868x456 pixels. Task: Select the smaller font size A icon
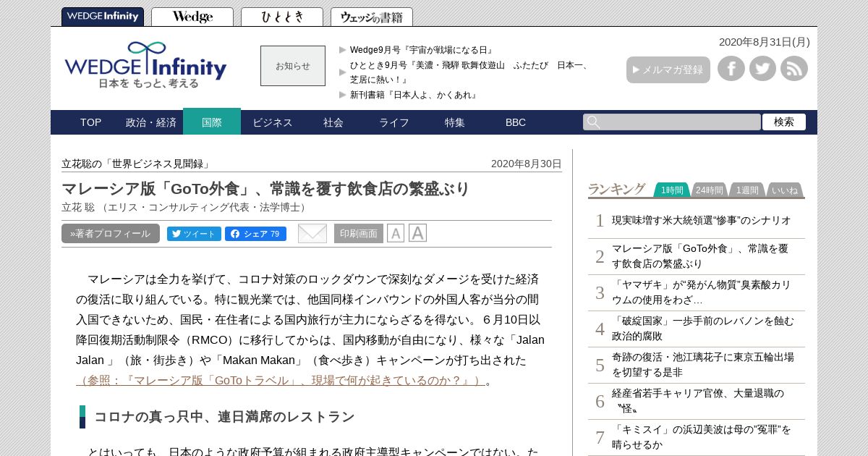coord(396,233)
